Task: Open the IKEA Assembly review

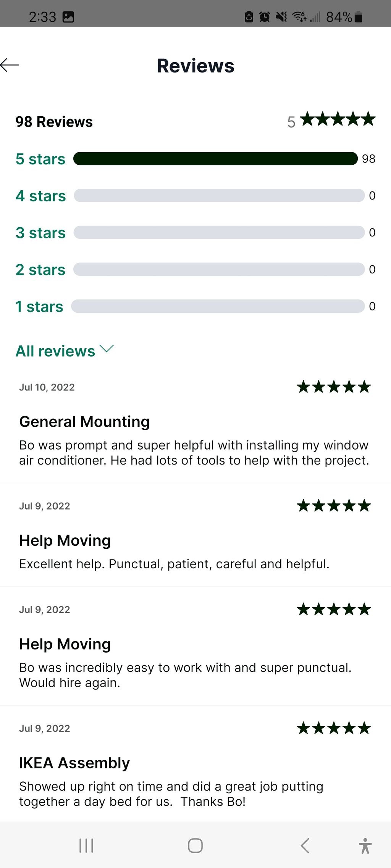Action: (74, 763)
